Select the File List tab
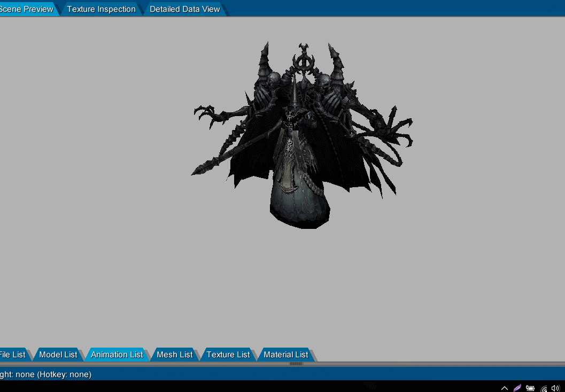Screen dimensions: 565x392 (x=14, y=355)
